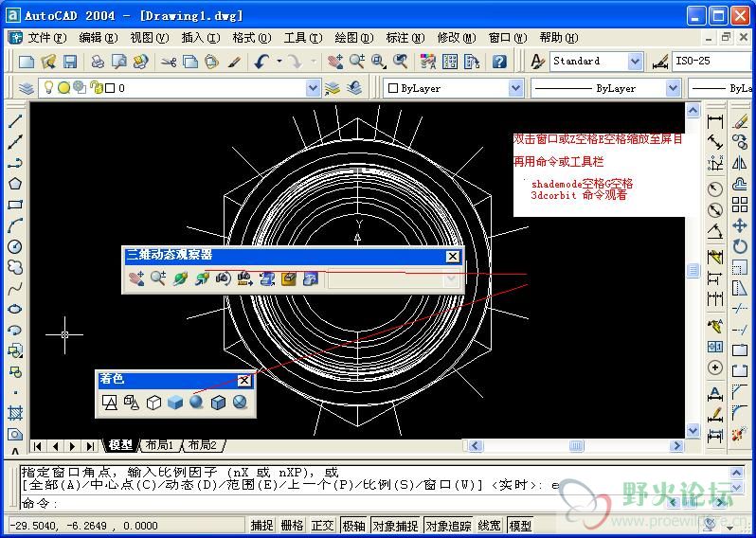
Task: Click the Pan Realtime hand icon in main toolbar
Action: coord(335,62)
